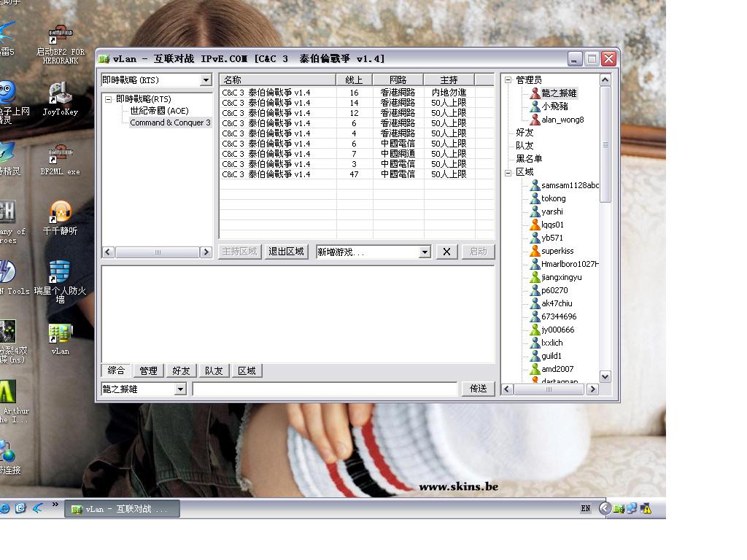Click the X delete button beside 新增游戏
Screen dimensions: 747x560
[x=446, y=252]
